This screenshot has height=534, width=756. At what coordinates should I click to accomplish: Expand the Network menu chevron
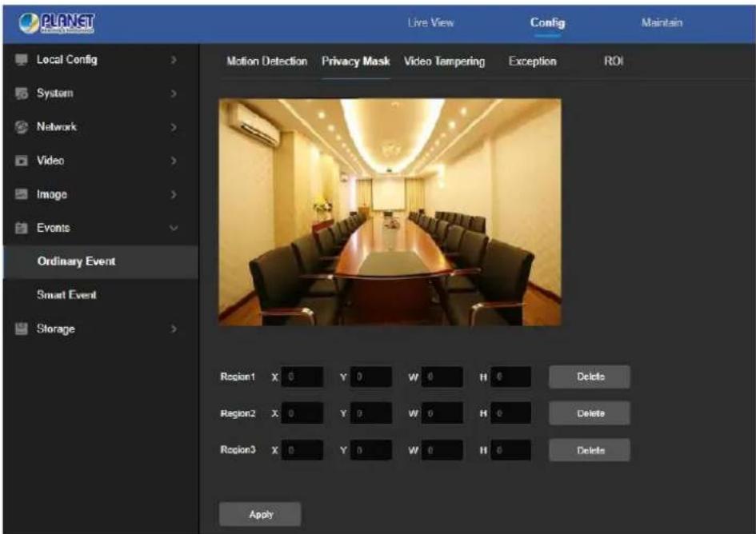point(174,127)
